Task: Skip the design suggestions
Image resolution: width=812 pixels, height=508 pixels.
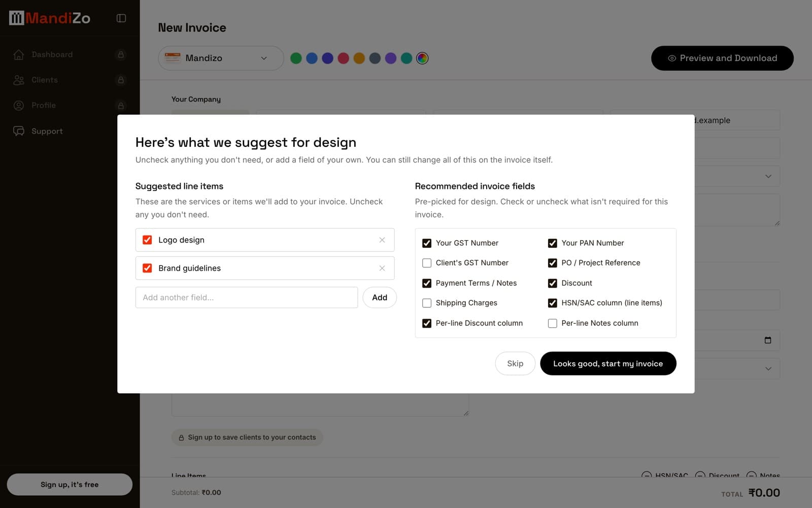Action: coord(515,364)
